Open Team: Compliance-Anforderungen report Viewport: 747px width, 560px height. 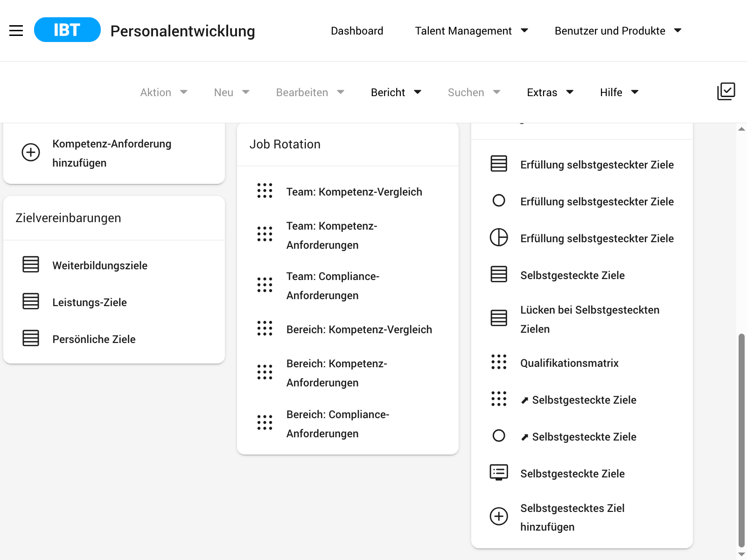pyautogui.click(x=333, y=286)
